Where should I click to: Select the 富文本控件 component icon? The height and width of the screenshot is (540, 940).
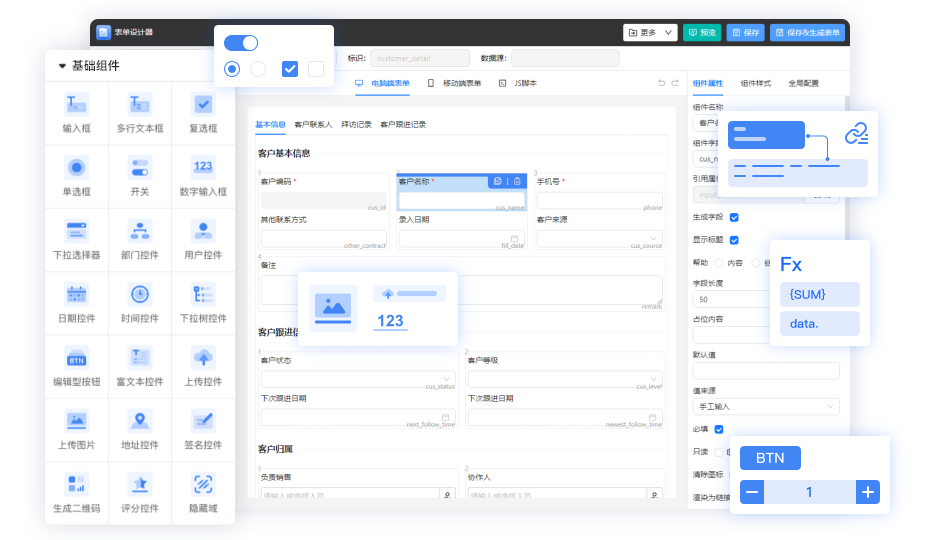pos(140,358)
